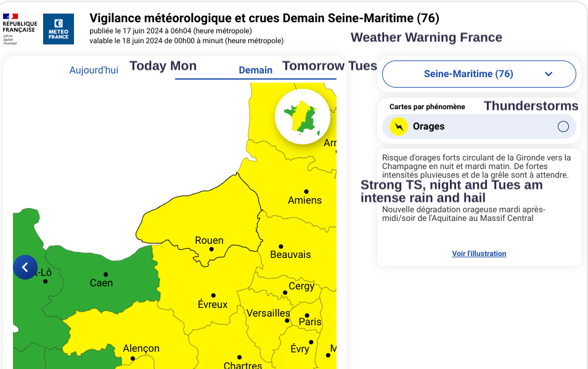
Task: Click the Météo France logo
Action: pyautogui.click(x=59, y=28)
